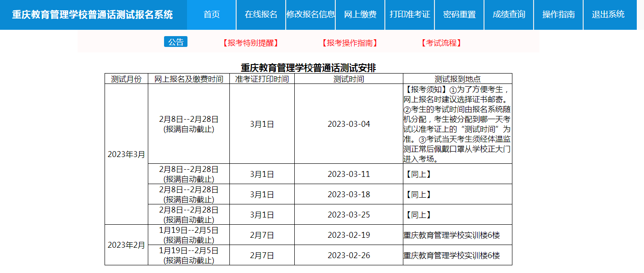This screenshot has height=273, width=644.
Task: Open the 首页 menu item
Action: tap(211, 14)
